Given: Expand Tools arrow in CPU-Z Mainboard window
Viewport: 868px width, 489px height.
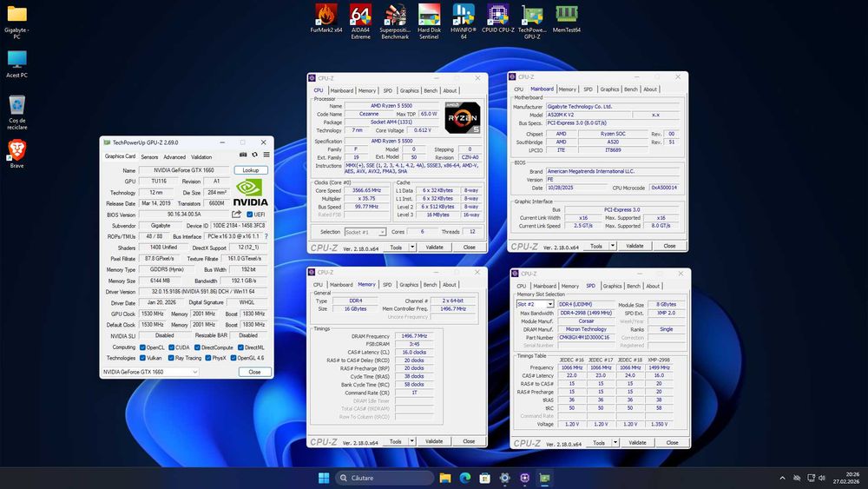Looking at the screenshot, I should click(x=613, y=246).
